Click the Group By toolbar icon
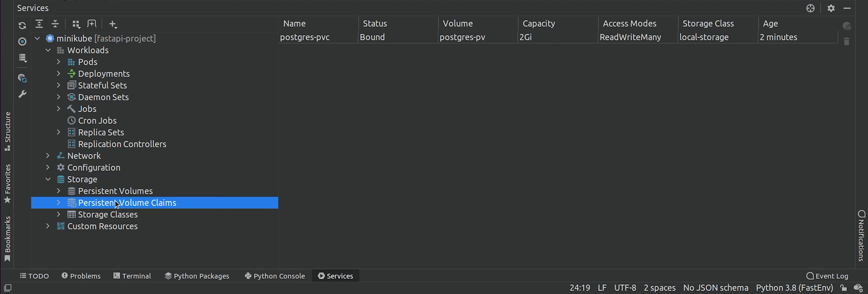Image resolution: width=868 pixels, height=294 pixels. (76, 24)
